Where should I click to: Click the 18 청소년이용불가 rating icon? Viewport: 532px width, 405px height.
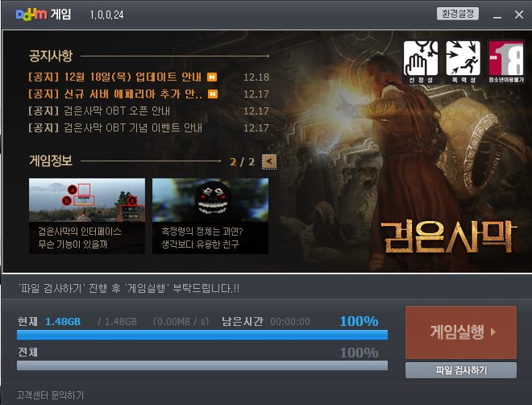(x=506, y=62)
